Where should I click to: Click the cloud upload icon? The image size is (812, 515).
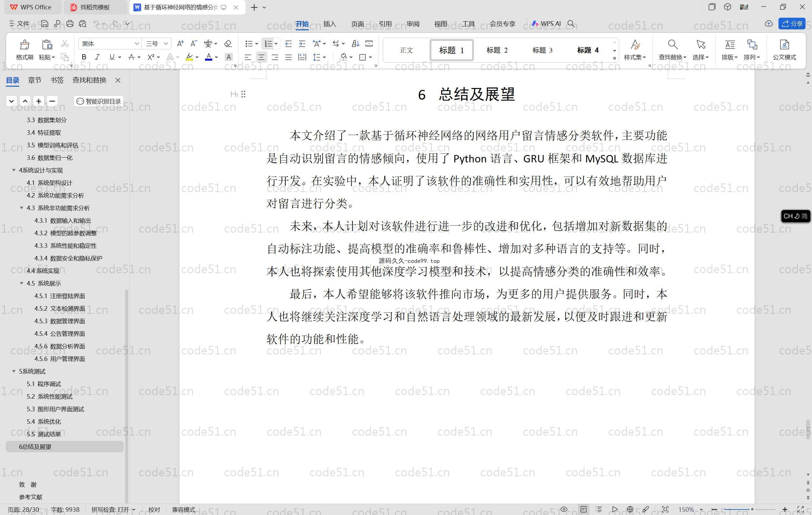[768, 24]
